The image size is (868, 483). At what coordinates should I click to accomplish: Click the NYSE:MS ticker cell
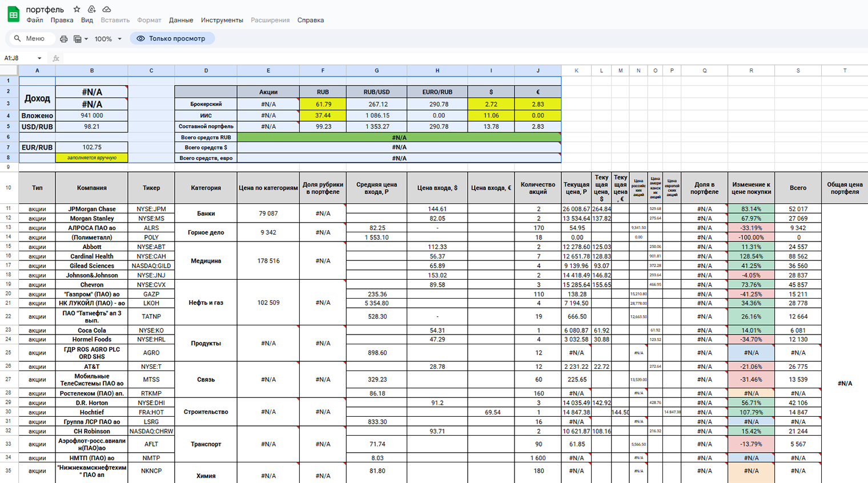(x=151, y=218)
